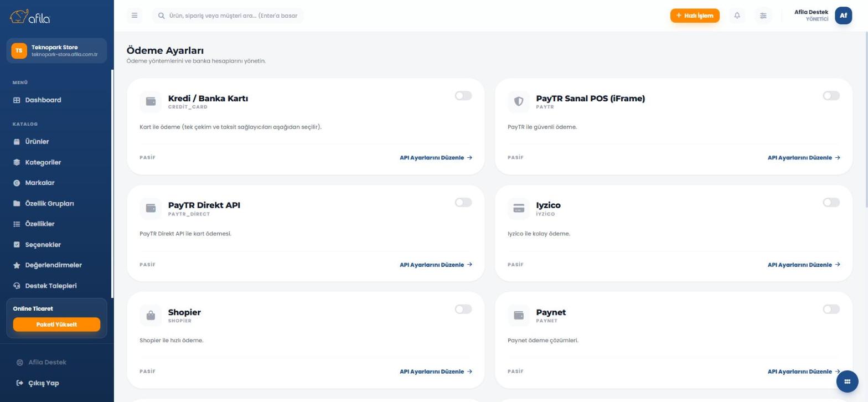Image resolution: width=868 pixels, height=402 pixels.
Task: Click the sidebar vertical scrollbar
Action: (112, 184)
